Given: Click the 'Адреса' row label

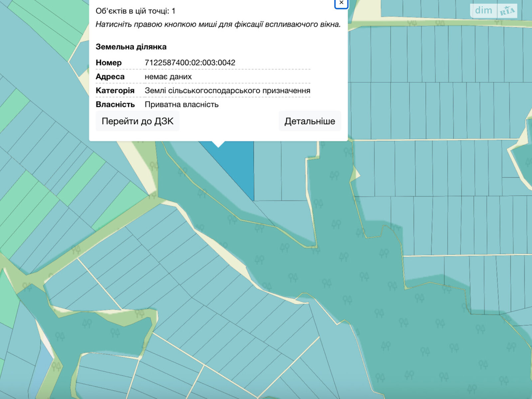Looking at the screenshot, I should click(110, 76).
